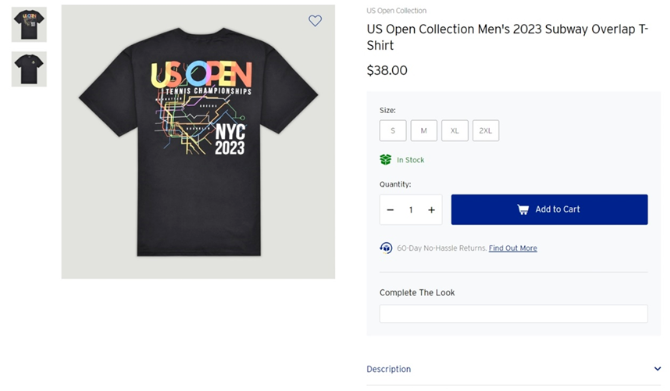Screen dimensions: 670x391
Task: Select size M
Action: [424, 131]
